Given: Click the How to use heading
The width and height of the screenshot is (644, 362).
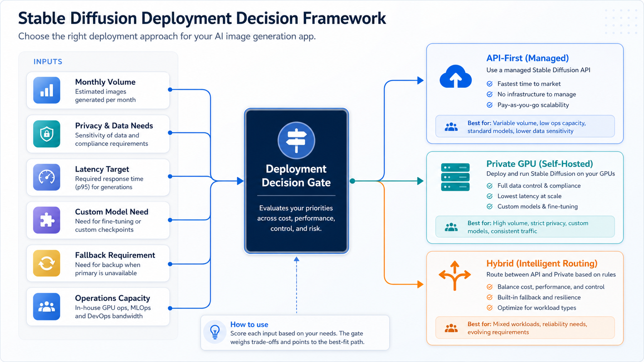Looking at the screenshot, I should [249, 325].
